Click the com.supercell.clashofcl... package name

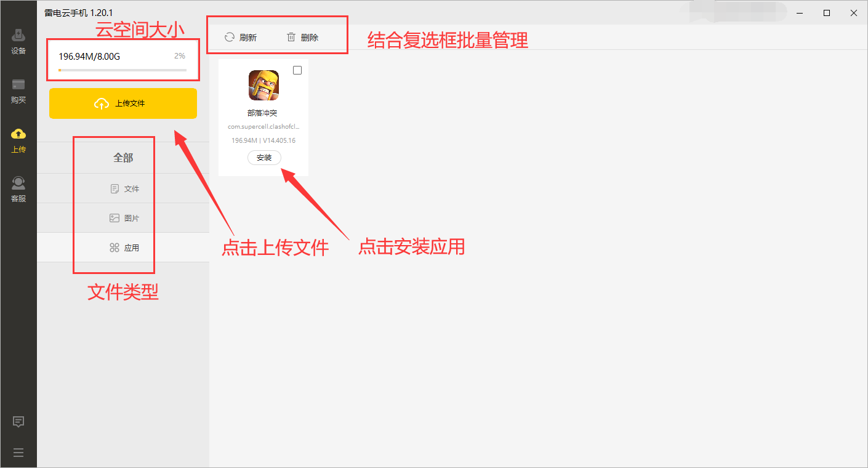[263, 127]
